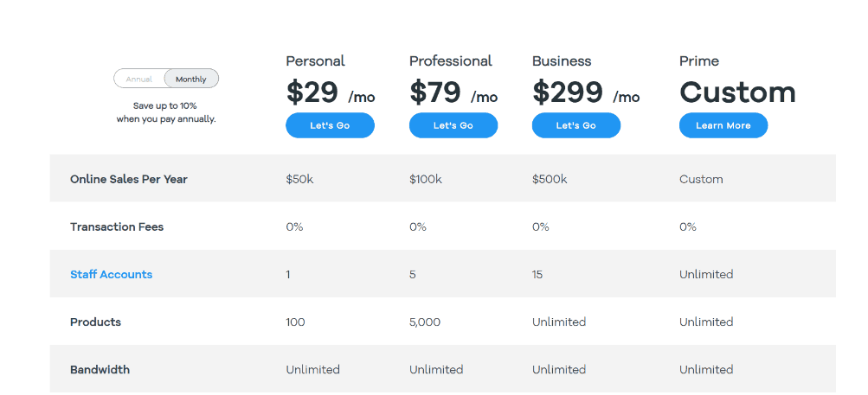Viewport: 868px width, 395px height.
Task: Start the Business plan with Let's Go
Action: click(576, 125)
